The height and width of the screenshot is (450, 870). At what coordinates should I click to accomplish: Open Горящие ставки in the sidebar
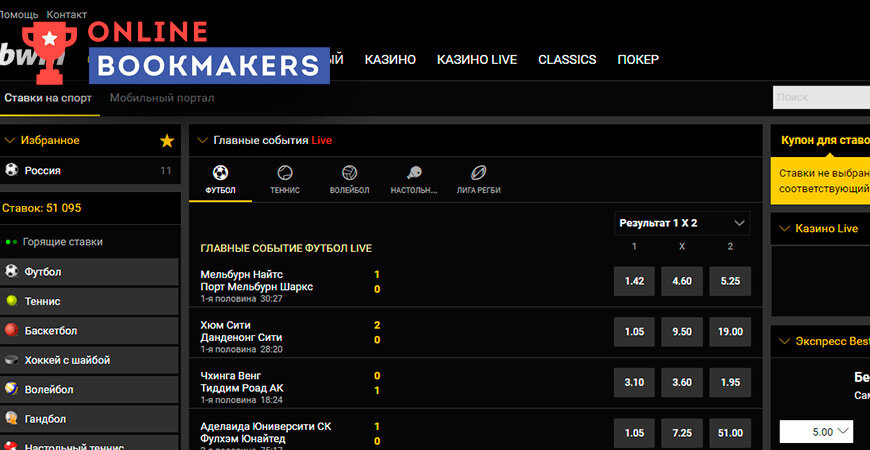pos(62,242)
